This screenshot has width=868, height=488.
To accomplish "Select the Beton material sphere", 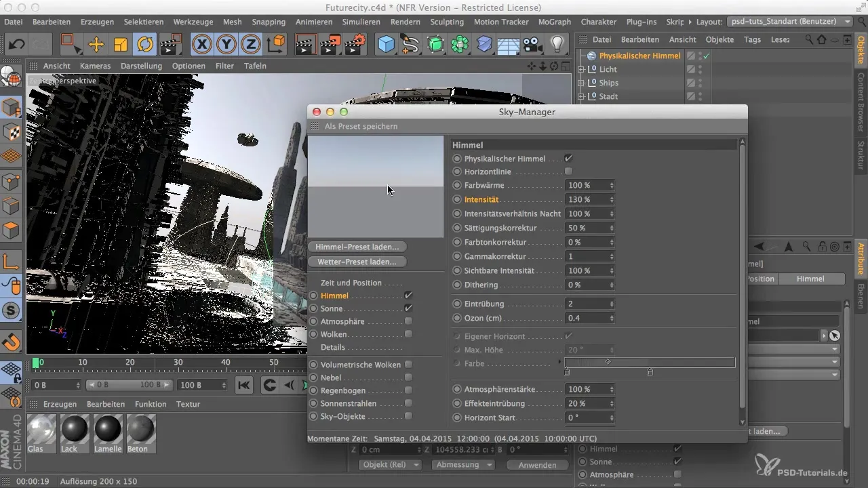I will 140,429.
